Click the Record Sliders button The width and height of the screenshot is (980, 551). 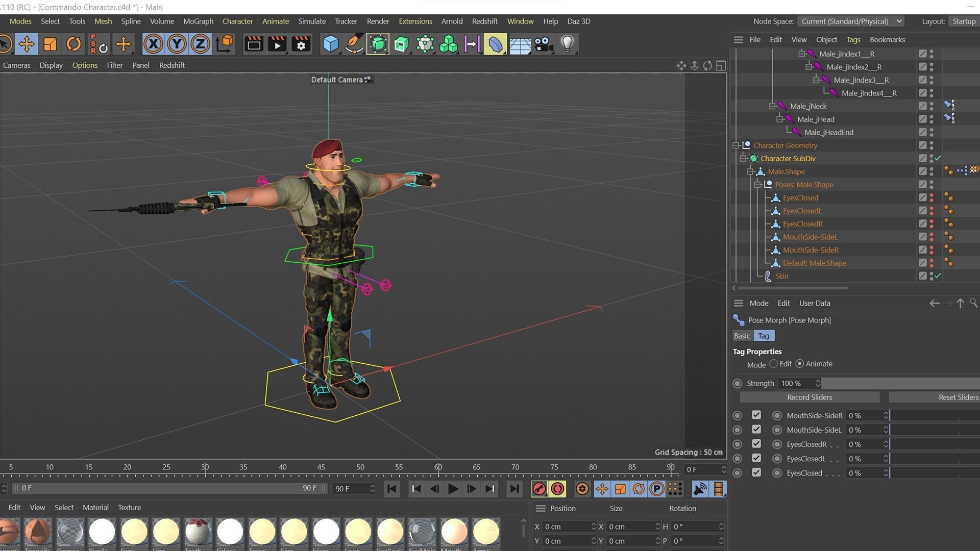click(809, 397)
